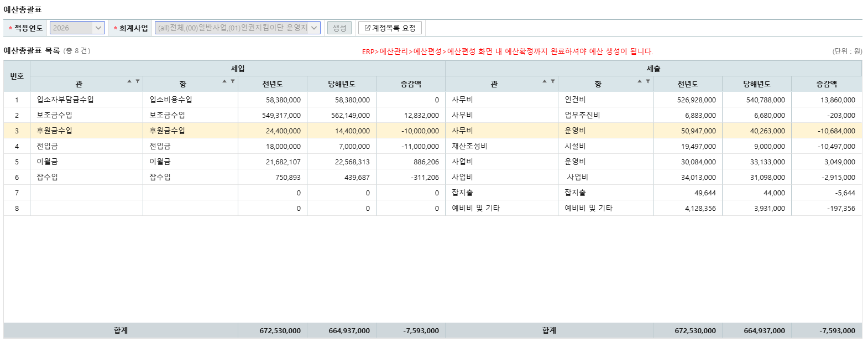The height and width of the screenshot is (342, 868).
Task: Click the 계정목록 요청 button
Action: pos(390,28)
